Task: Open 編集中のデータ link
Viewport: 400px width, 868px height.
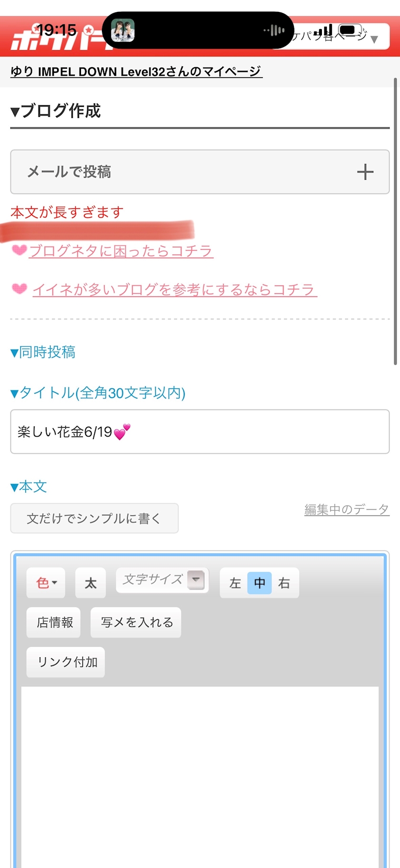Action: coord(347,509)
